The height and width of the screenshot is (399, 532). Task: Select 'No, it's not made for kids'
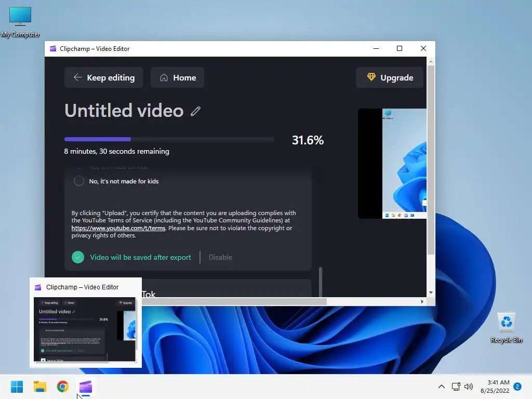pos(79,181)
